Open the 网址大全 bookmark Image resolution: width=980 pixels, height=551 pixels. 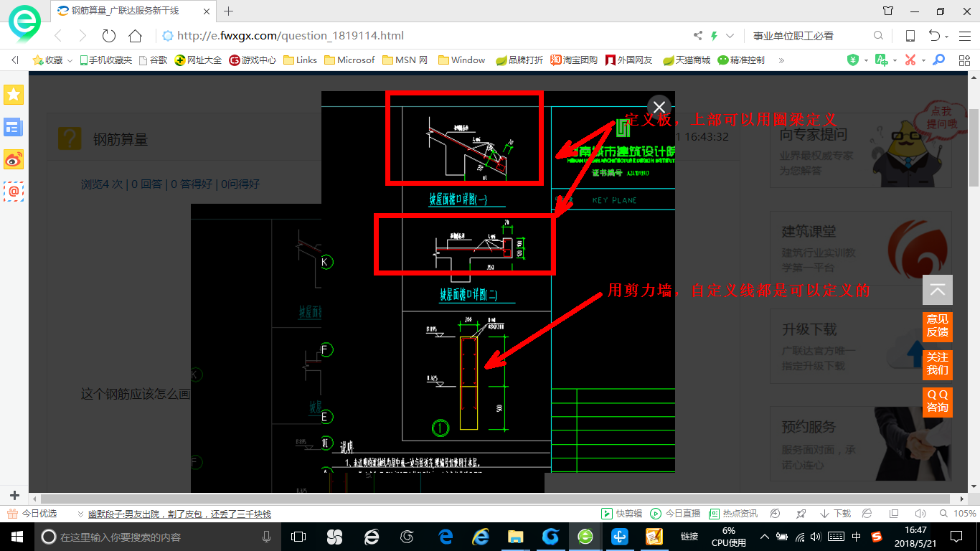[x=199, y=60]
